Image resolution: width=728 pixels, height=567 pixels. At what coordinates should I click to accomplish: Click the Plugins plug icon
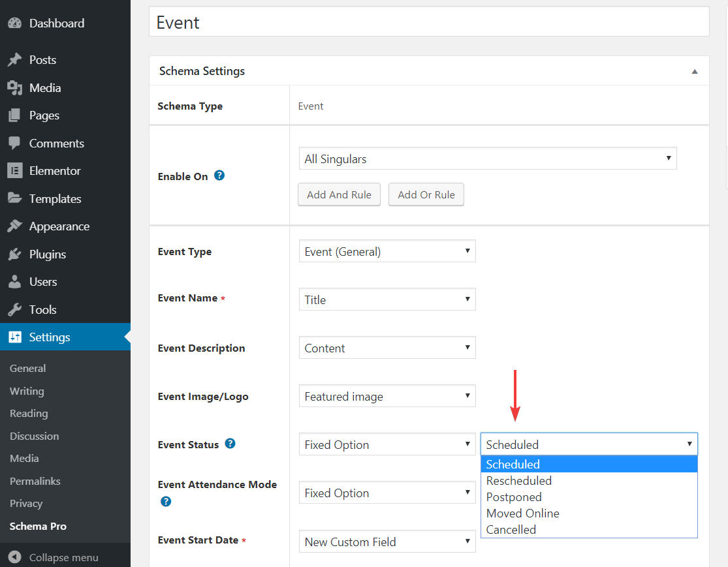click(14, 254)
